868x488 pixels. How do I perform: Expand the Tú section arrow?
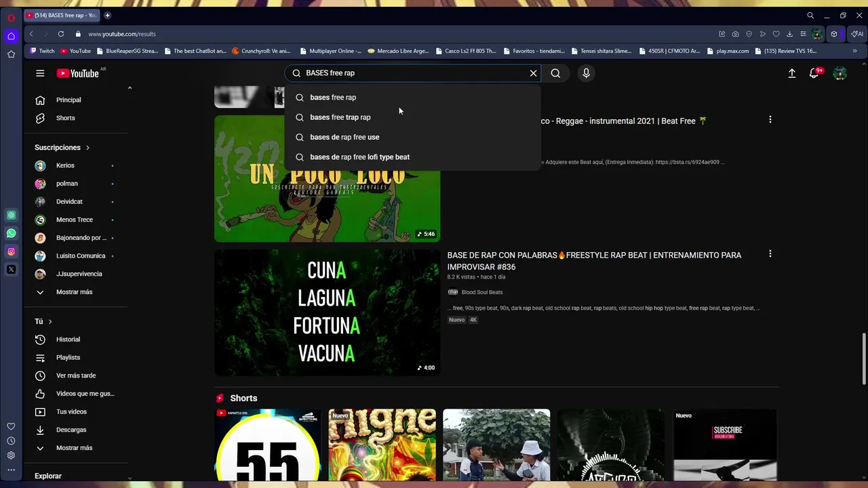50,321
